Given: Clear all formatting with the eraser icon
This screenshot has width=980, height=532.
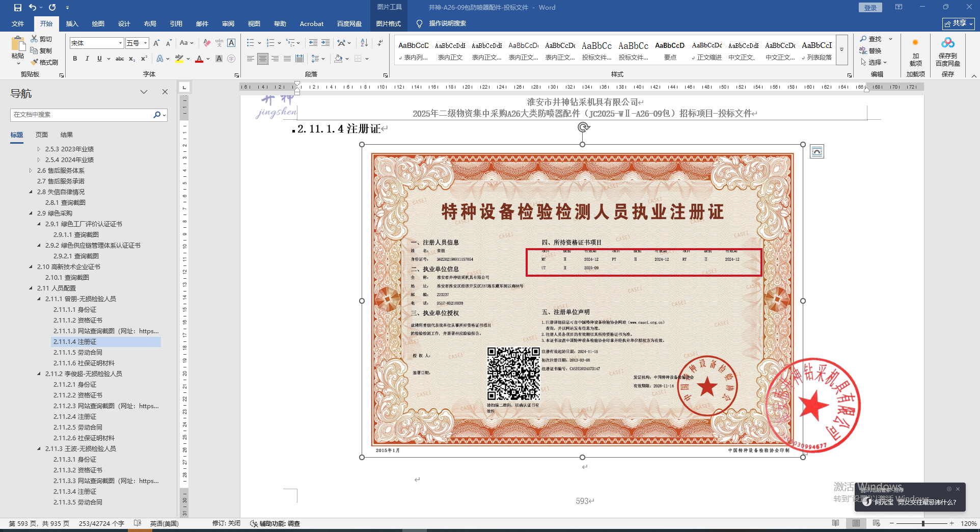Looking at the screenshot, I should (207, 43).
